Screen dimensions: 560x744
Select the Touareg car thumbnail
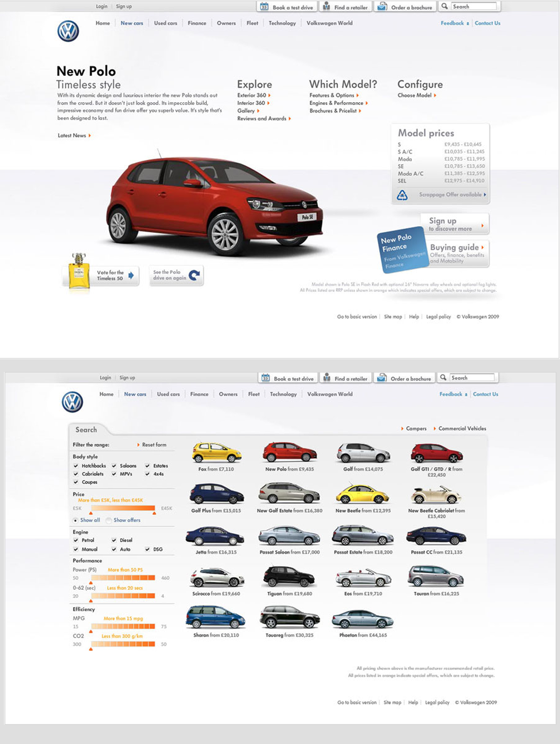290,617
